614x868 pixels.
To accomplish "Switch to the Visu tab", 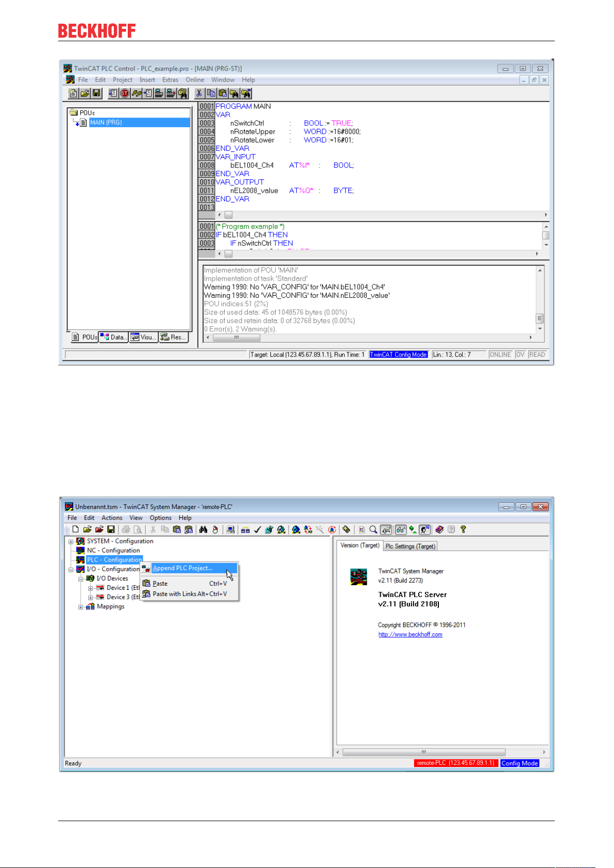I will tap(143, 337).
